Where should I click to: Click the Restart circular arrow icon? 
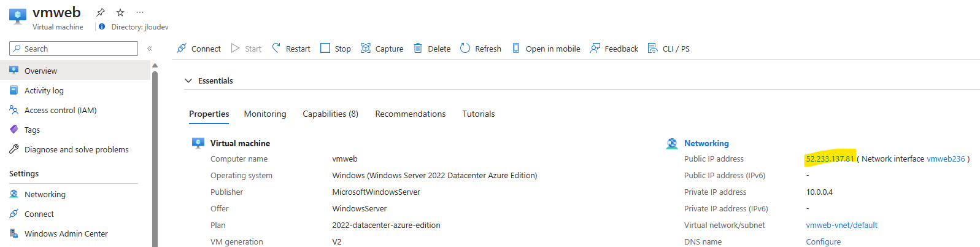(276, 47)
